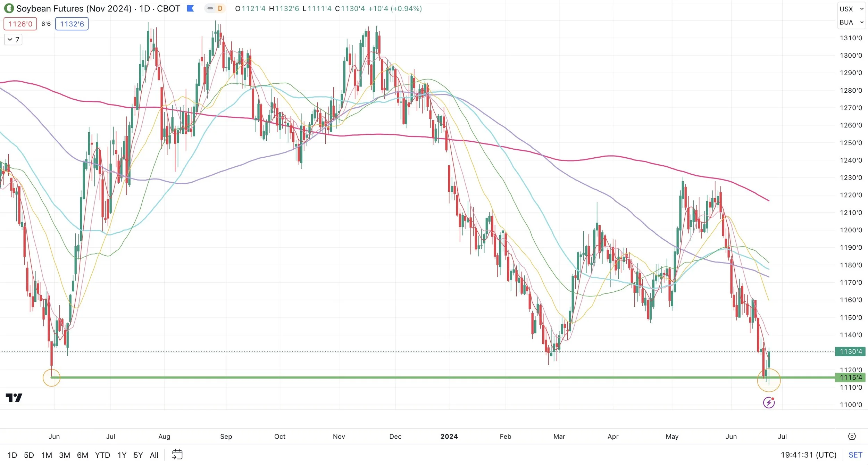Click the grey market status pill icon
Image resolution: width=868 pixels, height=465 pixels.
point(210,8)
